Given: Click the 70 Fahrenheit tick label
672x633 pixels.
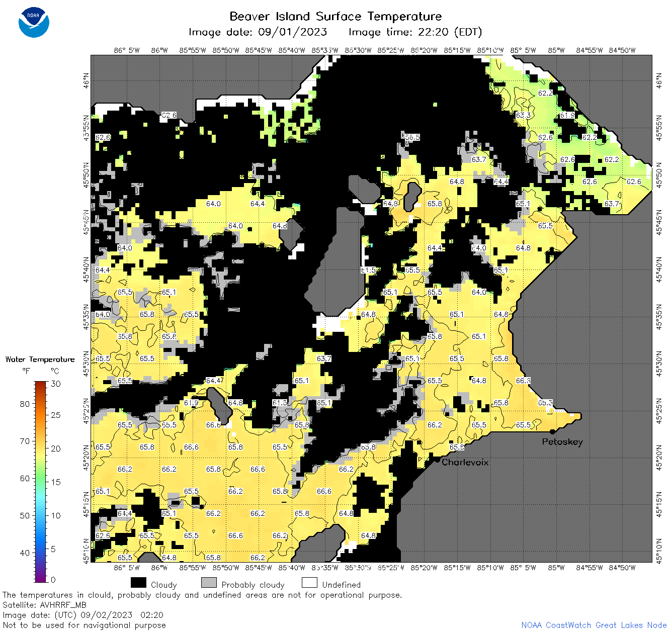Looking at the screenshot, I should coord(25,441).
